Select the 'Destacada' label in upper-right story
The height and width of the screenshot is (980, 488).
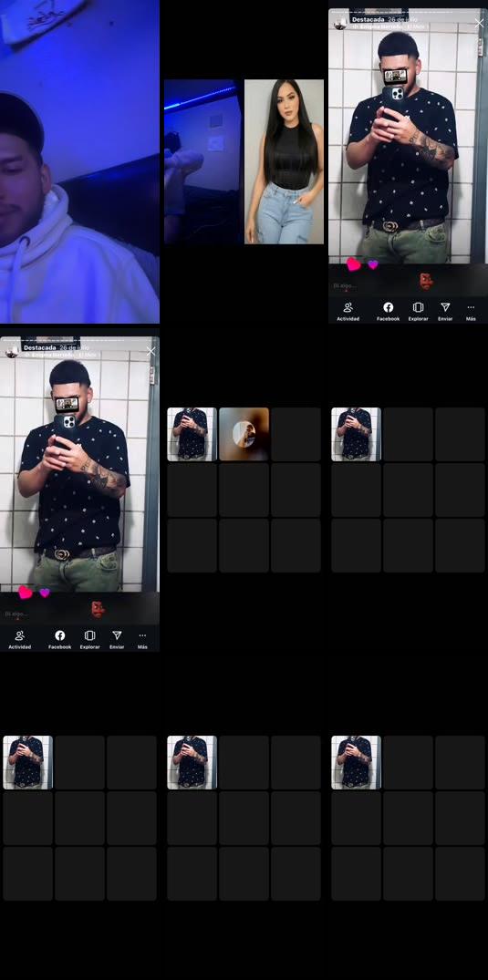tap(368, 19)
